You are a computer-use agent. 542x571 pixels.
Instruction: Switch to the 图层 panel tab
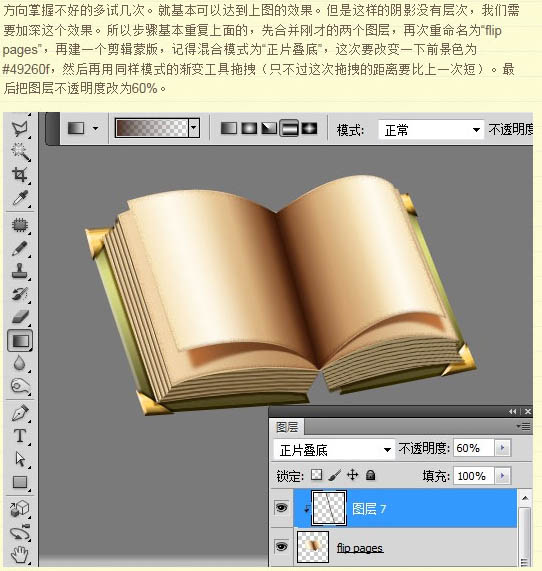click(287, 427)
